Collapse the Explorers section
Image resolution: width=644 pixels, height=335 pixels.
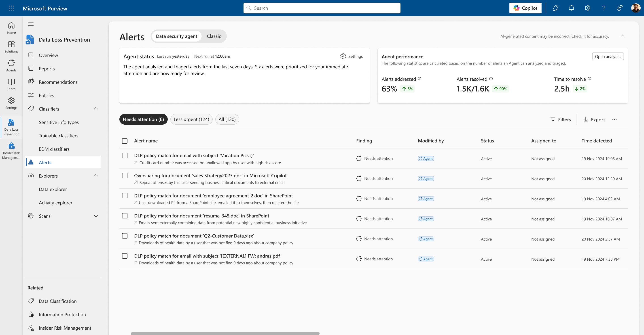tap(96, 176)
